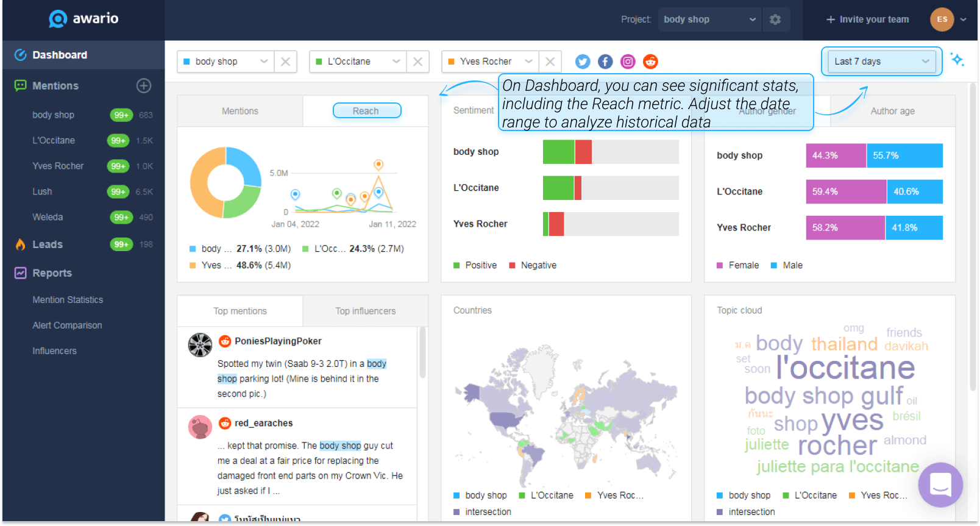Open the Last 7 days date range dropdown

point(881,62)
